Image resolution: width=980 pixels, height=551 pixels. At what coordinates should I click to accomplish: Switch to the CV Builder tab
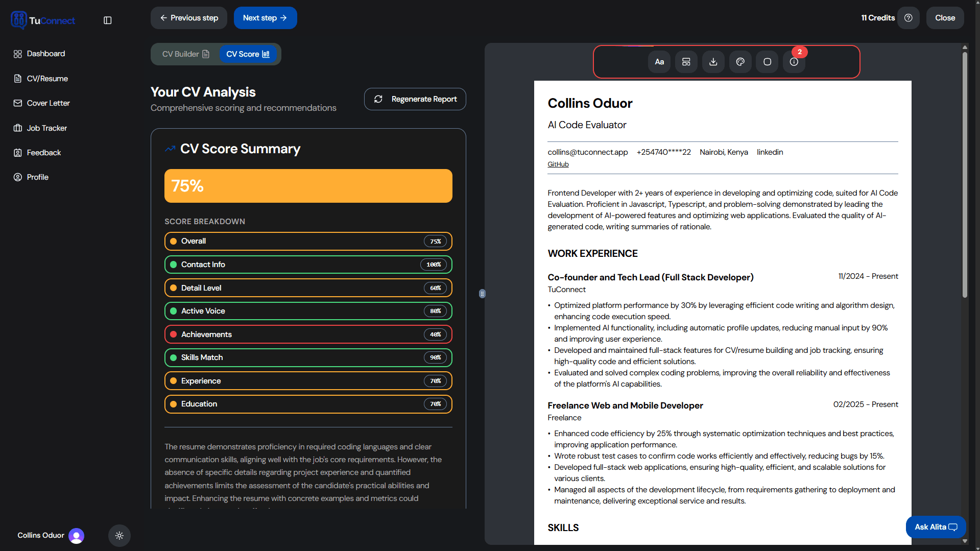tap(185, 54)
